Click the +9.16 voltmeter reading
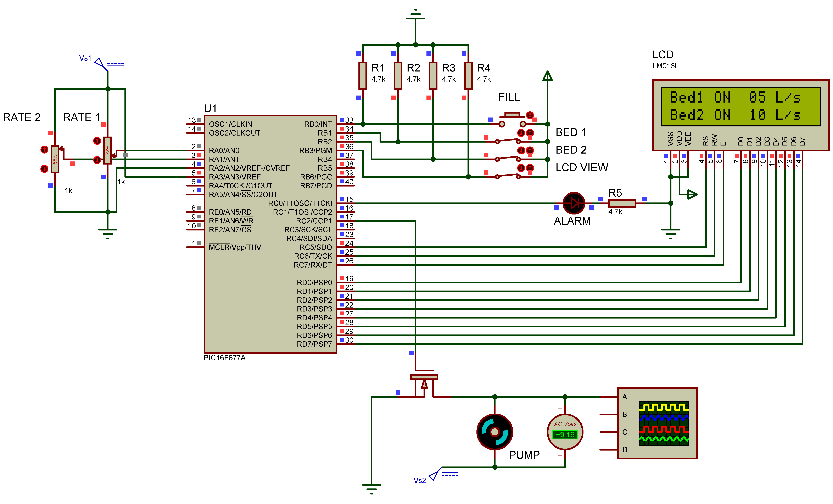The width and height of the screenshot is (833, 504). tap(565, 435)
